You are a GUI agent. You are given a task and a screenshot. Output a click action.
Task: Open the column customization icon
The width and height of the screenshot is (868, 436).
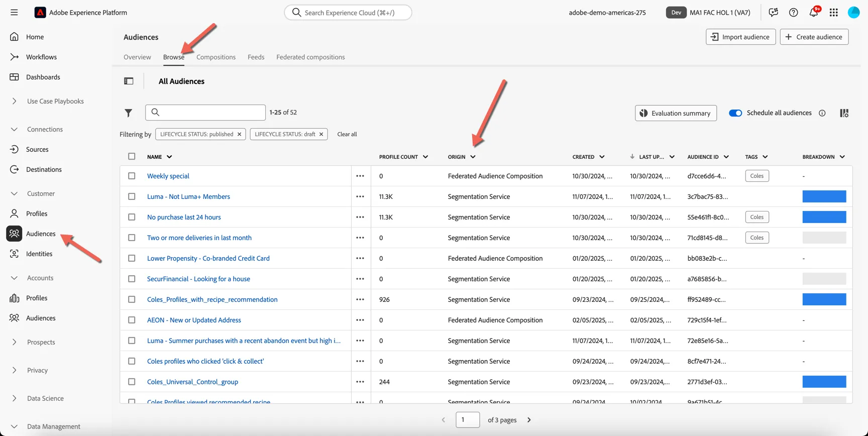(x=844, y=113)
